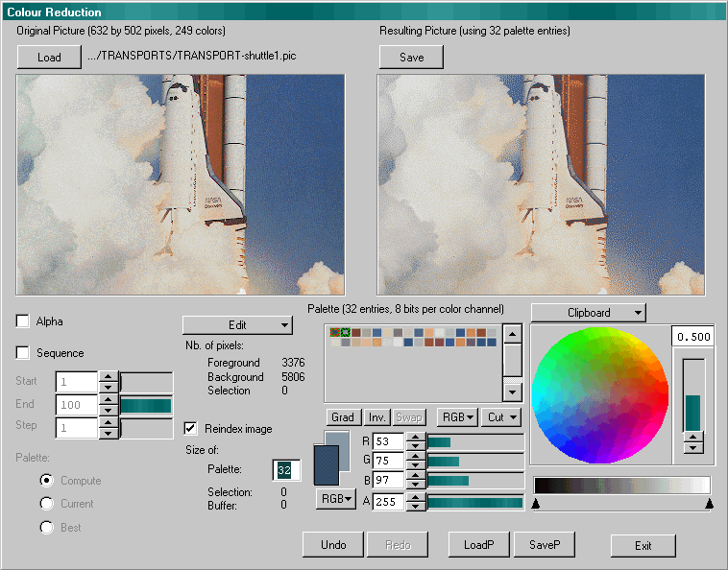Image resolution: width=728 pixels, height=570 pixels.
Task: Click the left black triangle marker under grayscale ramp
Action: point(535,503)
